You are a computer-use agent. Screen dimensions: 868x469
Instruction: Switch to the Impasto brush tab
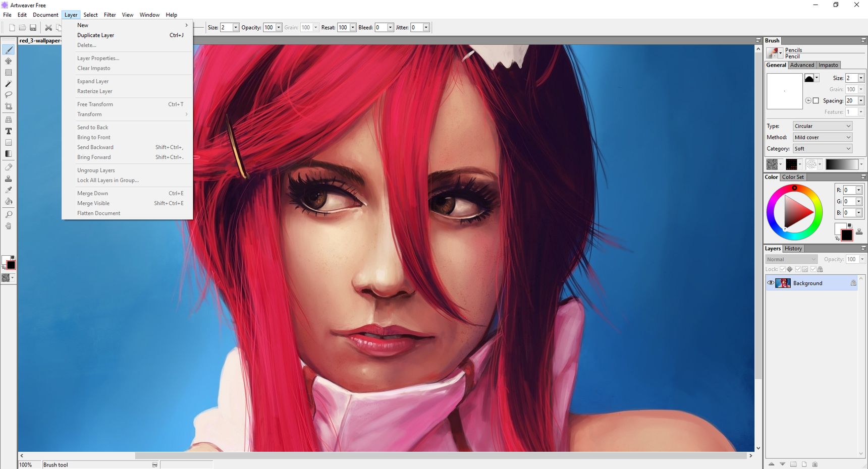click(x=828, y=65)
